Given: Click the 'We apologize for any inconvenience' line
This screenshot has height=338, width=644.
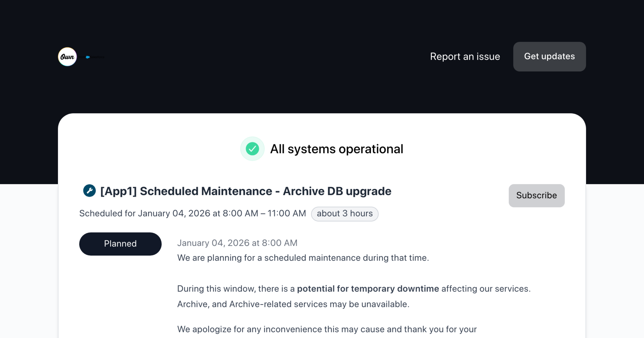Looking at the screenshot, I should click(x=327, y=329).
